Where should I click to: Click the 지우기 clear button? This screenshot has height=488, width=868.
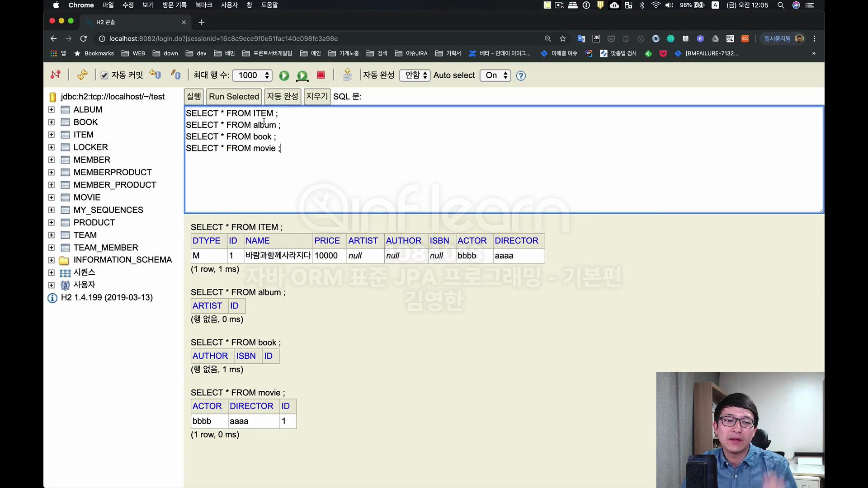pyautogui.click(x=316, y=97)
